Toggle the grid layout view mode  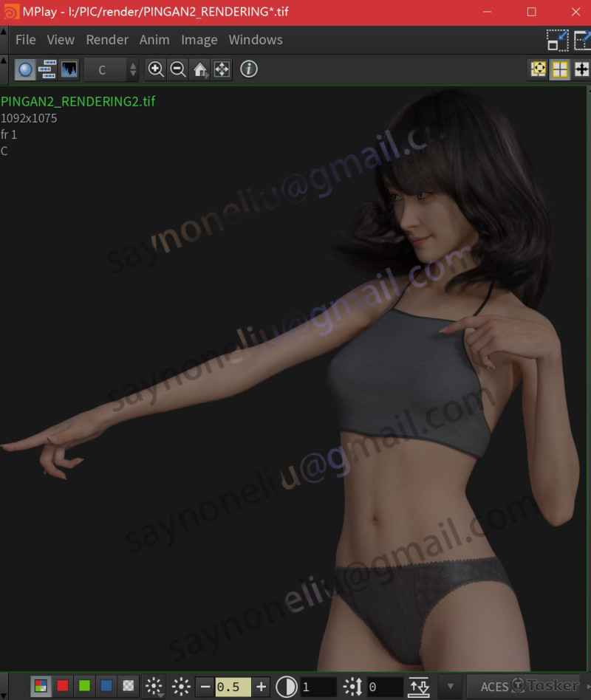[560, 69]
